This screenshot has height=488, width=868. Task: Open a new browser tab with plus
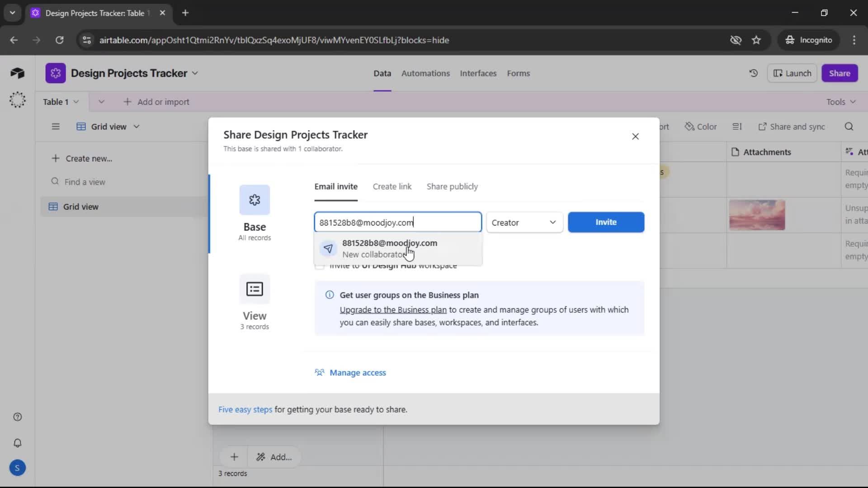(x=185, y=13)
